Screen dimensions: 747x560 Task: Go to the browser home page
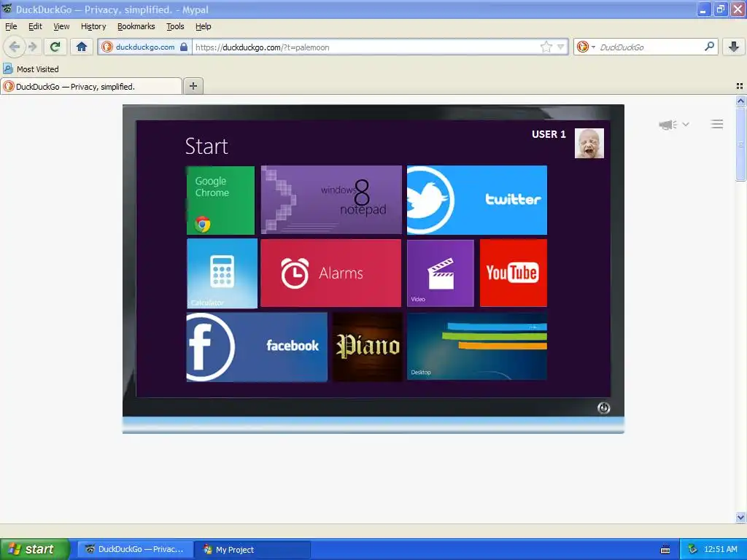click(x=82, y=47)
